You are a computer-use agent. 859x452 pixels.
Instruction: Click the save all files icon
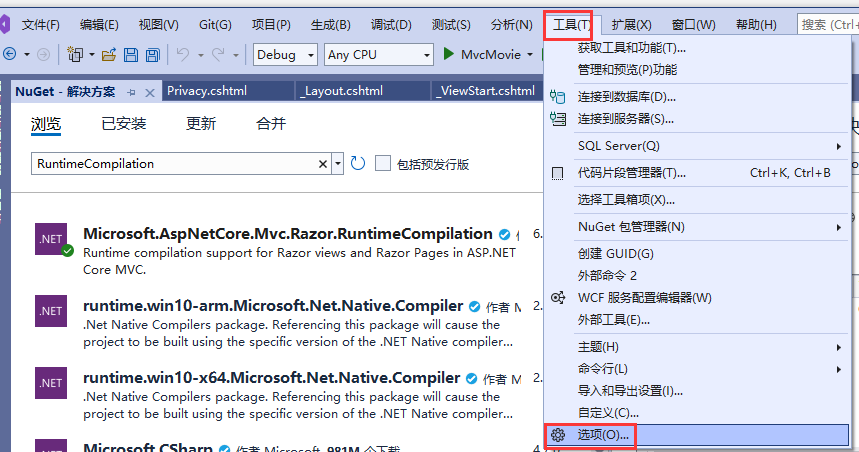[x=153, y=54]
